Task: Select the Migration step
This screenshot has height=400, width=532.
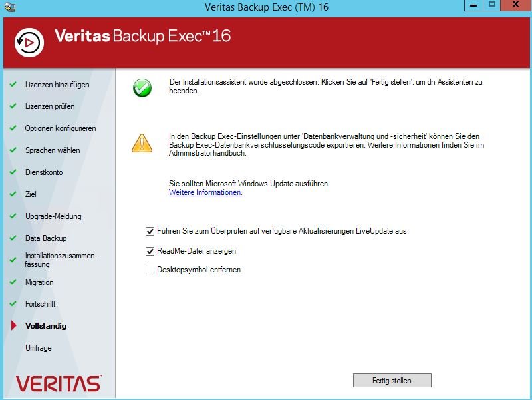Action: pyautogui.click(x=39, y=282)
